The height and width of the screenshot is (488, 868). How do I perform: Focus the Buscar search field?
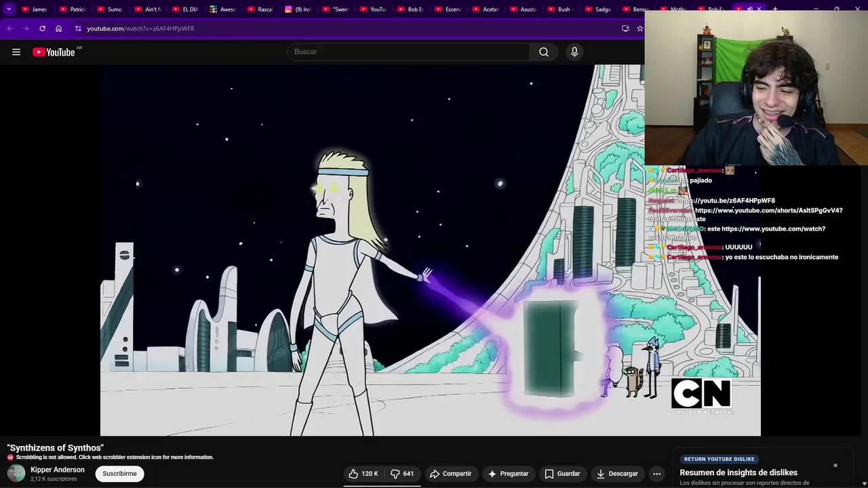point(408,52)
